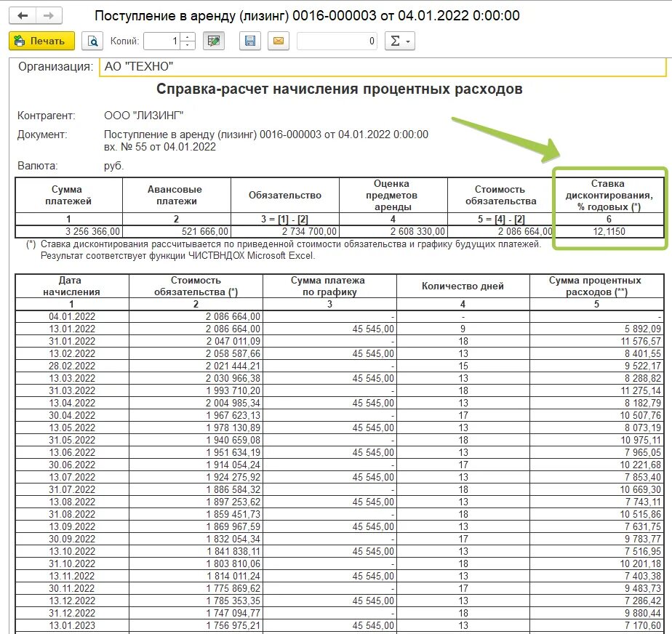Open the sigma sum dropdown
672x634 pixels.
click(400, 41)
